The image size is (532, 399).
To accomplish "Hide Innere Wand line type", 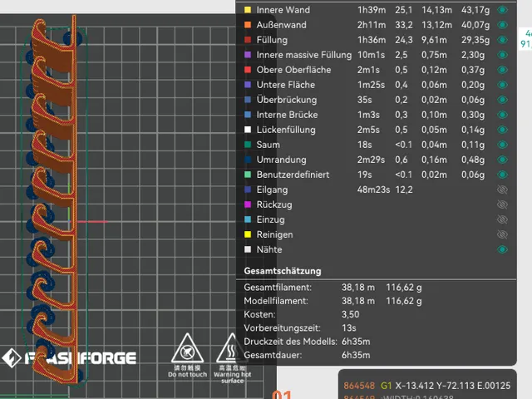I will pos(502,10).
